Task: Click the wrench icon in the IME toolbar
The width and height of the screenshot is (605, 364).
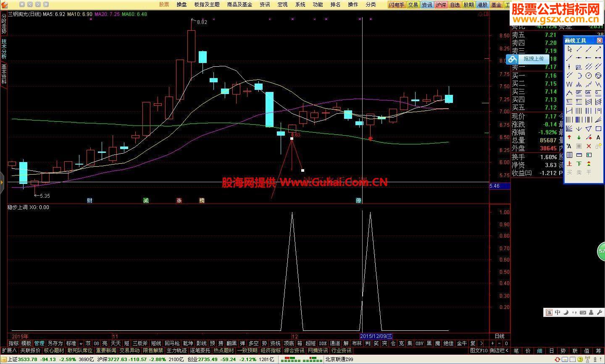Action: click(600, 312)
